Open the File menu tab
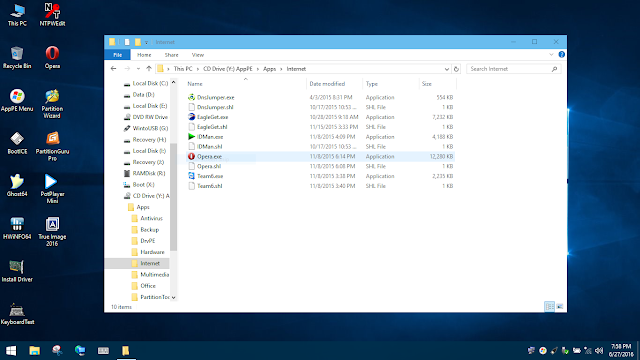The height and width of the screenshot is (360, 640). (x=118, y=55)
